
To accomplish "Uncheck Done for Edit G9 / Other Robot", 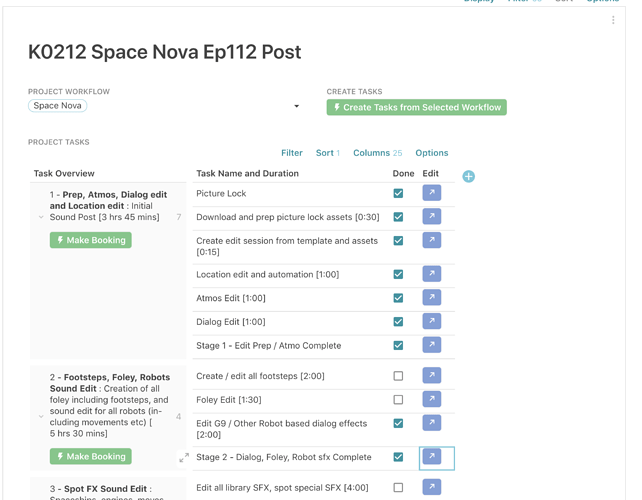I will coord(398,423).
